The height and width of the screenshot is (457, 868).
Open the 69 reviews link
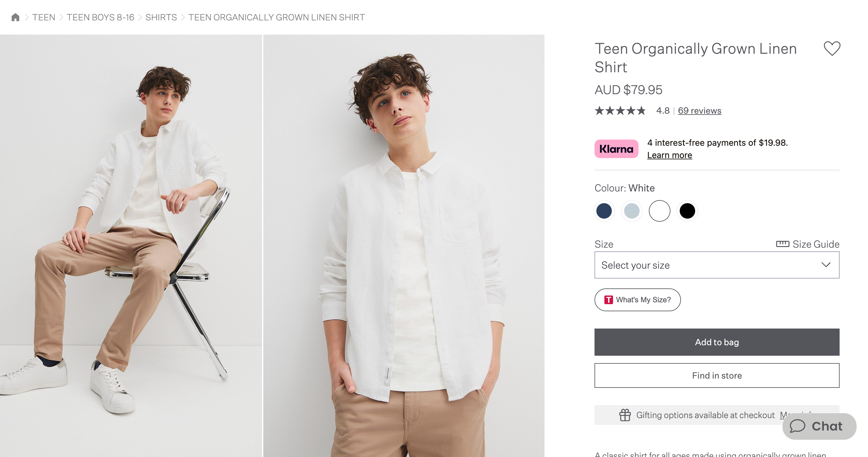click(x=699, y=111)
